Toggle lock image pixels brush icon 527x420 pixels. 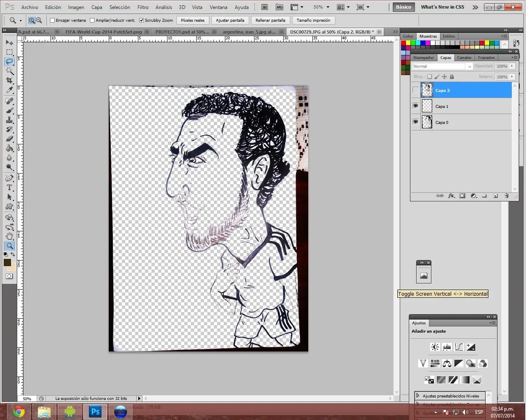(437, 77)
